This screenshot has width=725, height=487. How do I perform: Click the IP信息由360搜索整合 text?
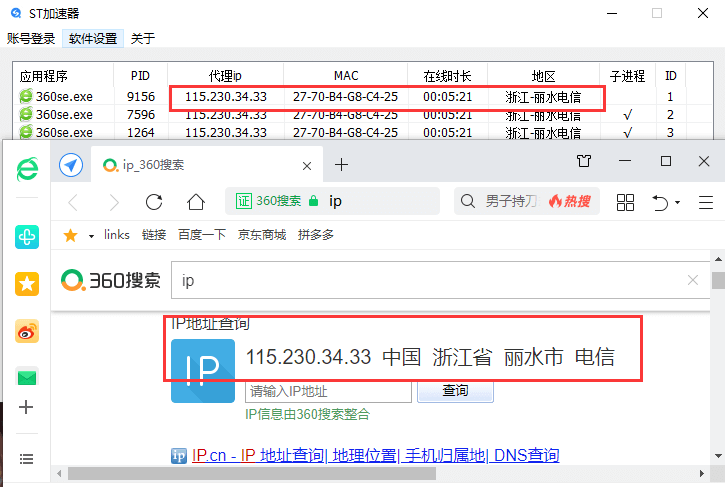307,414
